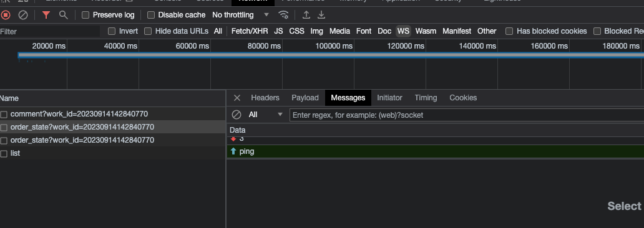Screen dimensions: 644x228
Task: Check Has blocked cookies checkbox
Action: pos(509,31)
